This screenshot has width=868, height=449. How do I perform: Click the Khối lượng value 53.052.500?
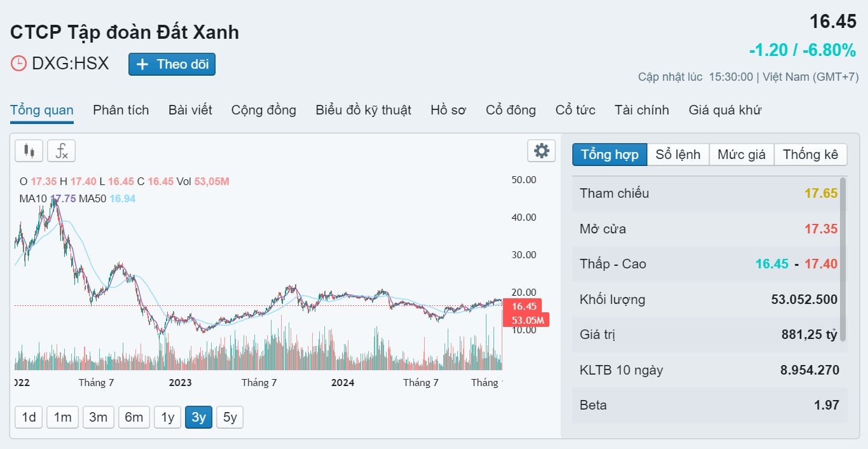click(804, 300)
